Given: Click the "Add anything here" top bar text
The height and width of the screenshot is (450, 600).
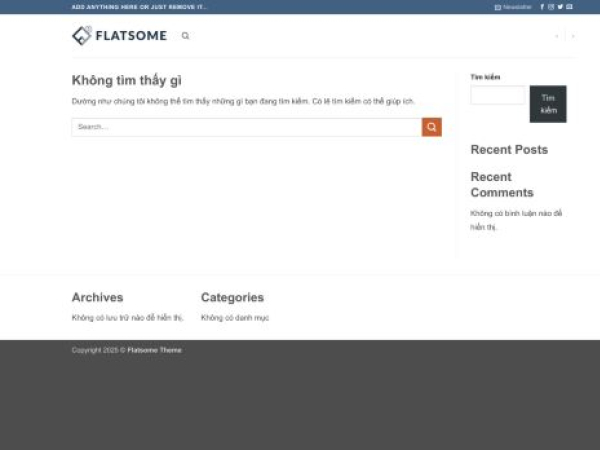Looking at the screenshot, I should tap(139, 7).
